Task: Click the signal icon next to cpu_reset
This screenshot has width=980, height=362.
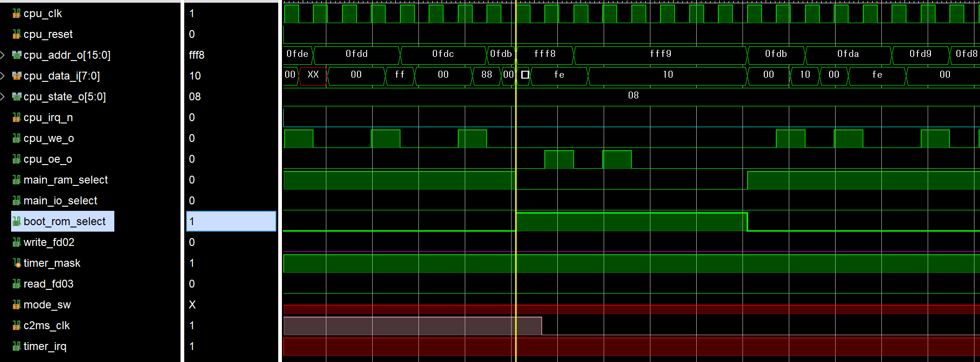Action: tap(16, 35)
